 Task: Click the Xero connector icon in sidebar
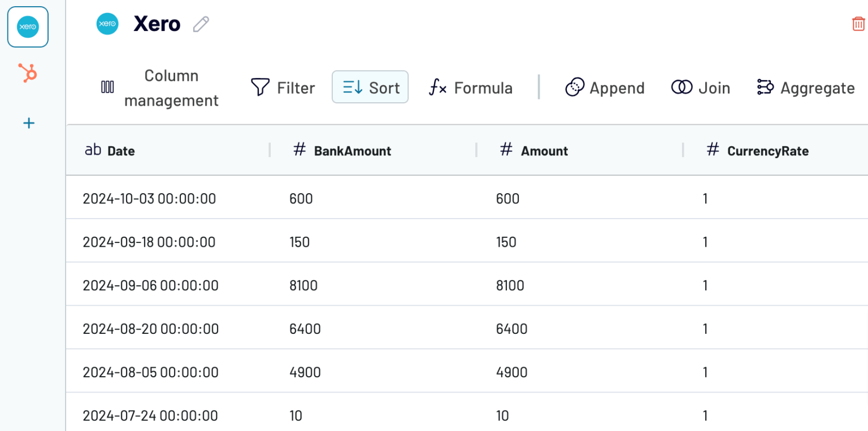click(x=28, y=27)
